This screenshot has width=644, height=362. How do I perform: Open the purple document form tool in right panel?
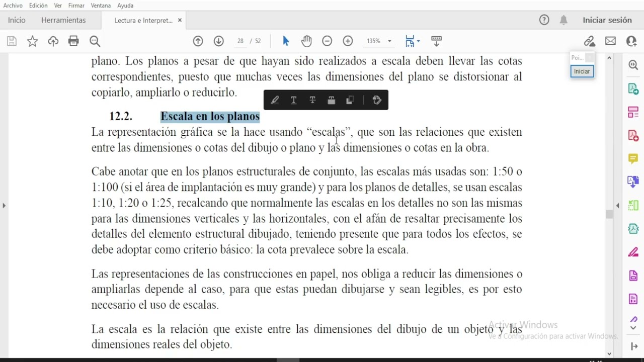633,299
